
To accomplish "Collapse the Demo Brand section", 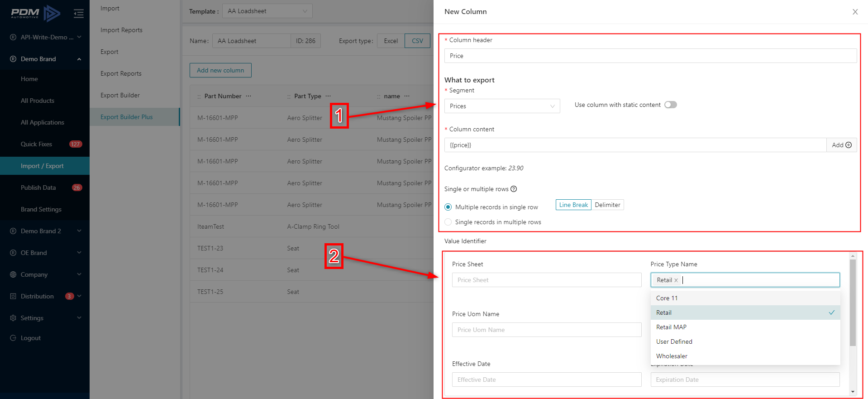I will 79,59.
